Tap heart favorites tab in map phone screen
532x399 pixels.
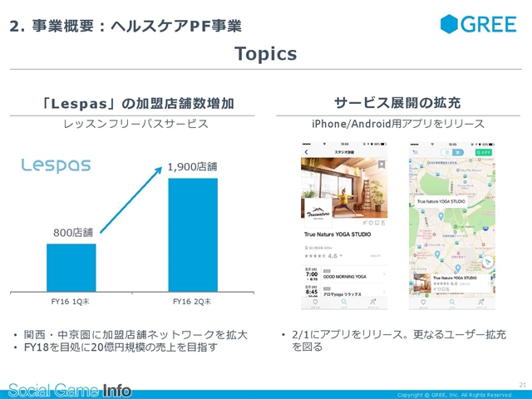pos(423,302)
